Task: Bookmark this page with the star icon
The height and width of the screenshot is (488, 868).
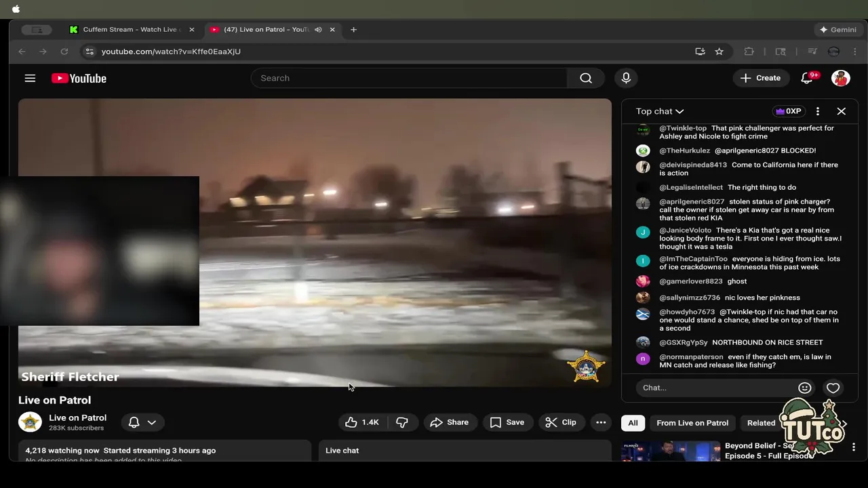Action: tap(719, 52)
